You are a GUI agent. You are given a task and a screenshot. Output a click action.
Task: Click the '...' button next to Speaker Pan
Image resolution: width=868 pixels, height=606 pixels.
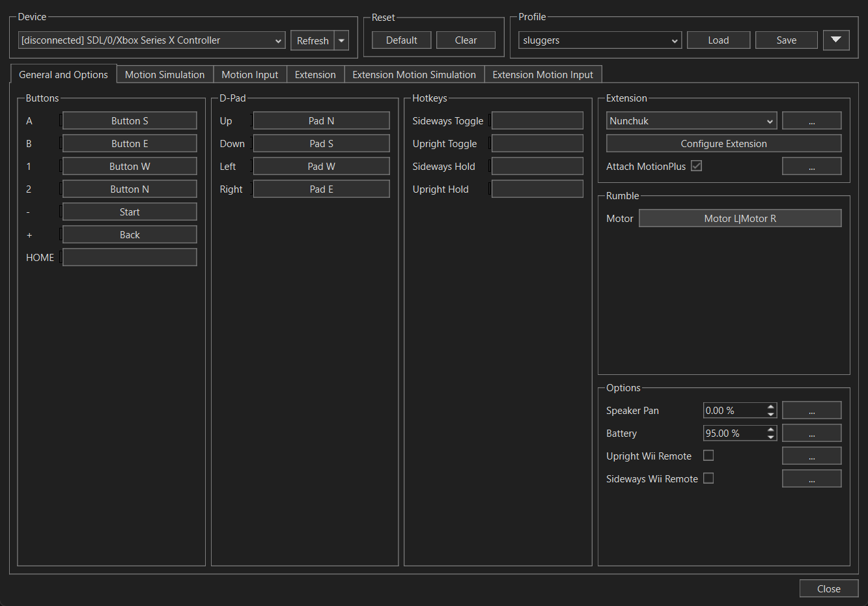pos(811,411)
